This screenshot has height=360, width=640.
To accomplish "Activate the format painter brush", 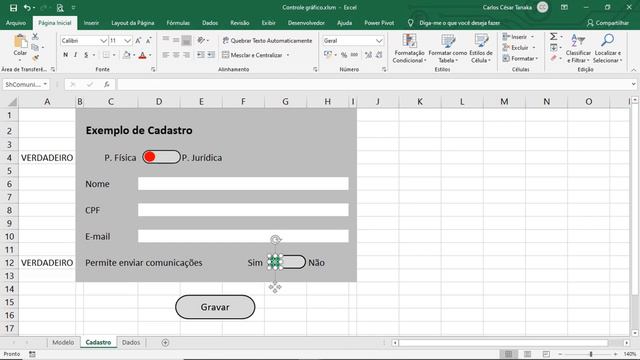I will [x=35, y=58].
